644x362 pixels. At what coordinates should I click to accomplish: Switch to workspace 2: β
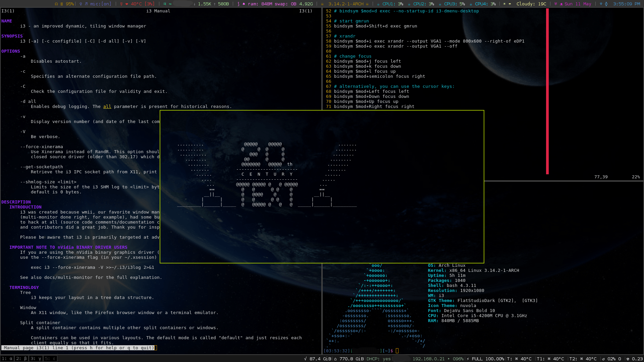[21, 359]
